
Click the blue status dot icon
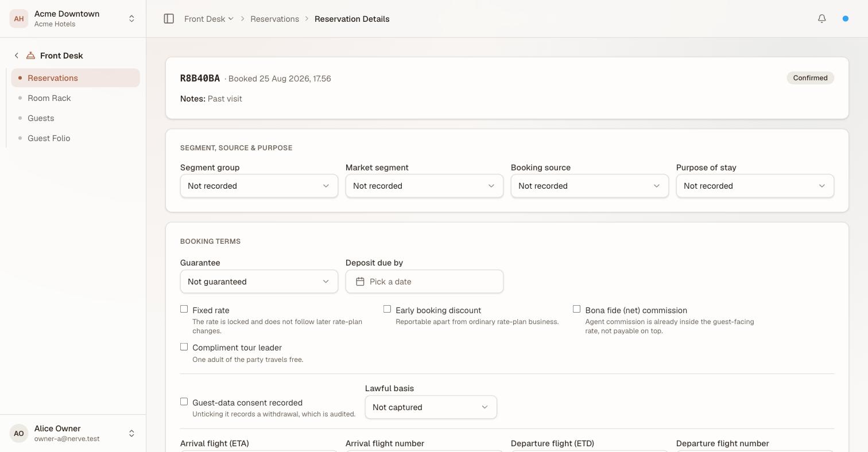point(846,19)
